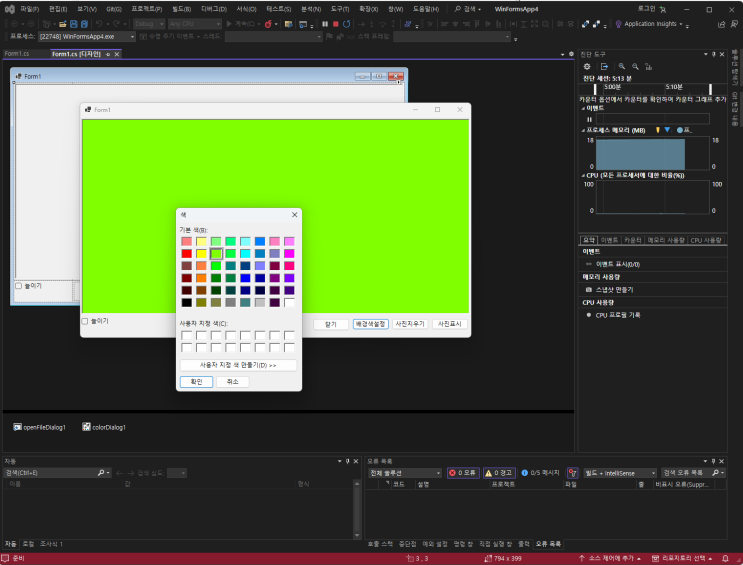Open the 파일(F) menu
This screenshot has width=743, height=565.
tap(30, 9)
